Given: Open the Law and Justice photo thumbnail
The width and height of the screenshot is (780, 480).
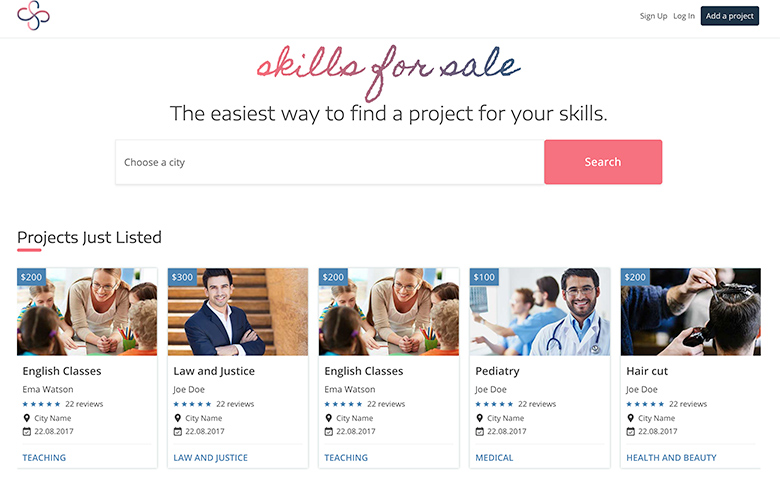Looking at the screenshot, I should pyautogui.click(x=238, y=312).
